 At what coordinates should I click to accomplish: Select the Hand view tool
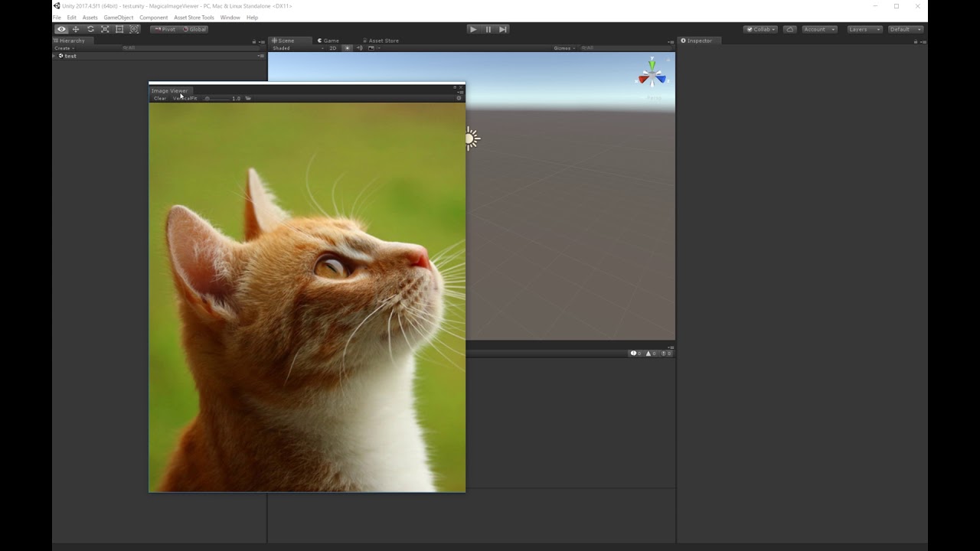coord(61,29)
